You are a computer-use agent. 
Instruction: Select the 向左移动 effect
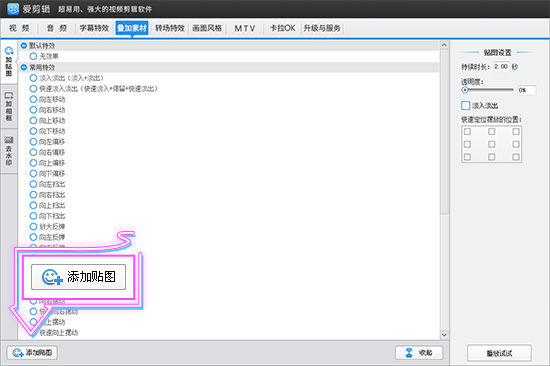tap(33, 99)
